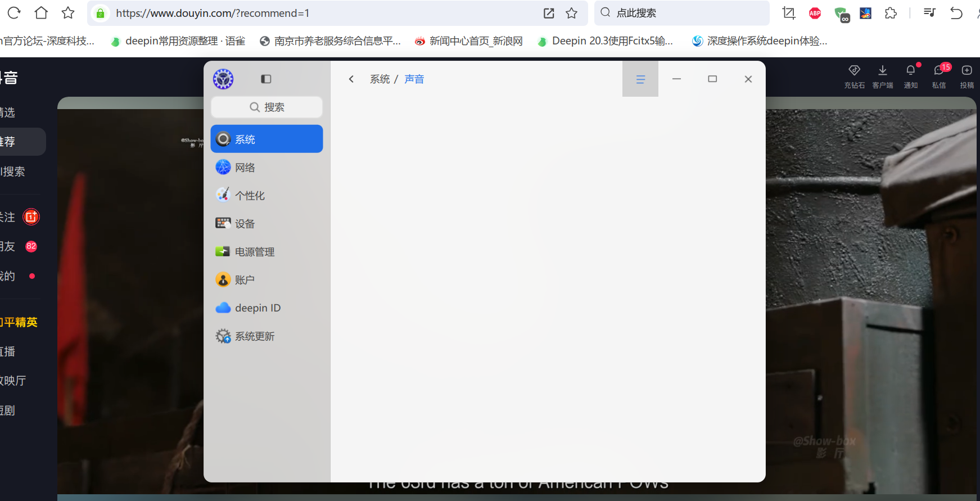Viewport: 980px width, 501px height.
Task: Click Douyin 投稿 upload icon
Action: point(967,70)
